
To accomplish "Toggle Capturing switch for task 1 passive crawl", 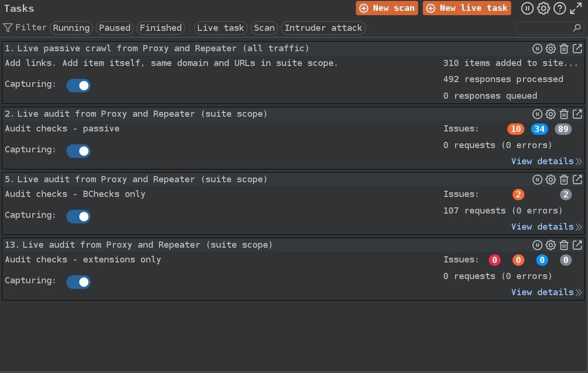I will (78, 85).
